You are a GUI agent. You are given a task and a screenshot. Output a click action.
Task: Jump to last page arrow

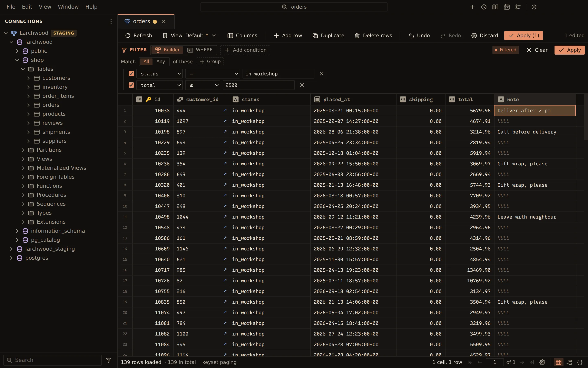(532, 362)
